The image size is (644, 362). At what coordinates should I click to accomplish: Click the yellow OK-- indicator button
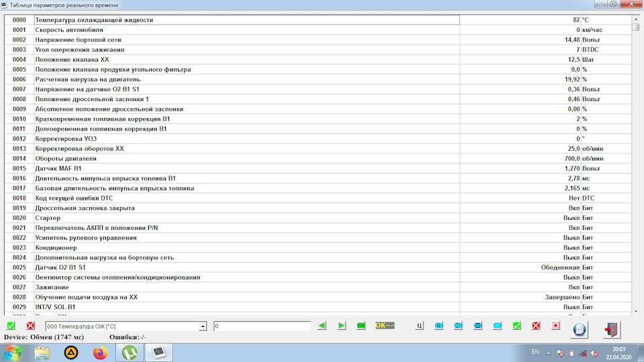point(385,326)
